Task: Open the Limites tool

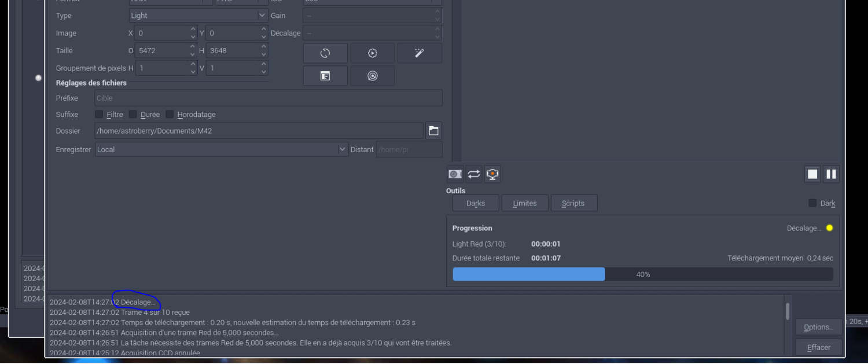Action: 524,203
